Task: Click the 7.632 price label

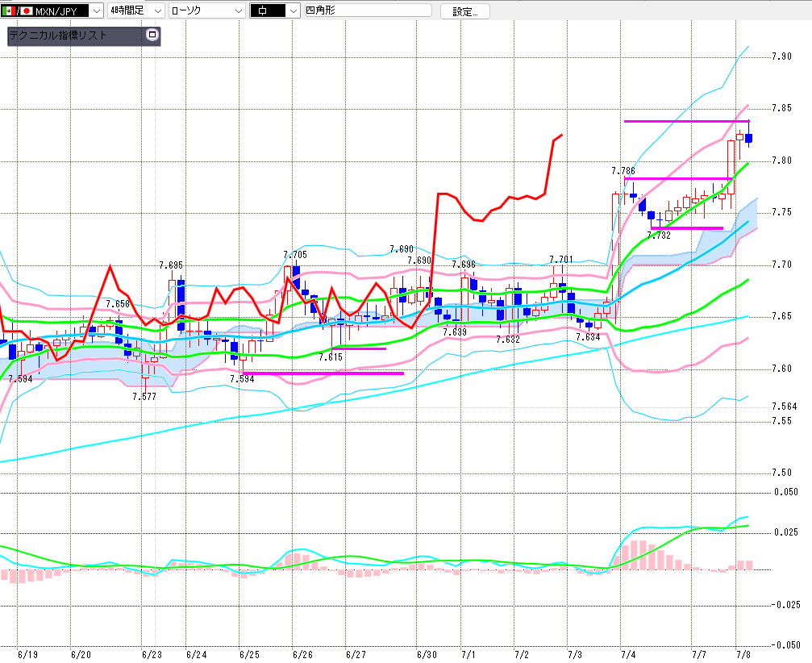Action: (x=508, y=340)
